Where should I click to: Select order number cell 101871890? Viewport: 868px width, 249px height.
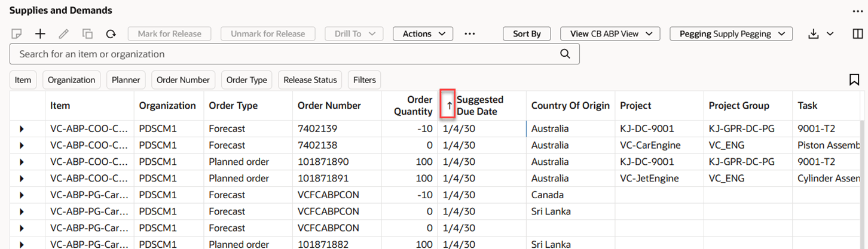(x=337, y=162)
